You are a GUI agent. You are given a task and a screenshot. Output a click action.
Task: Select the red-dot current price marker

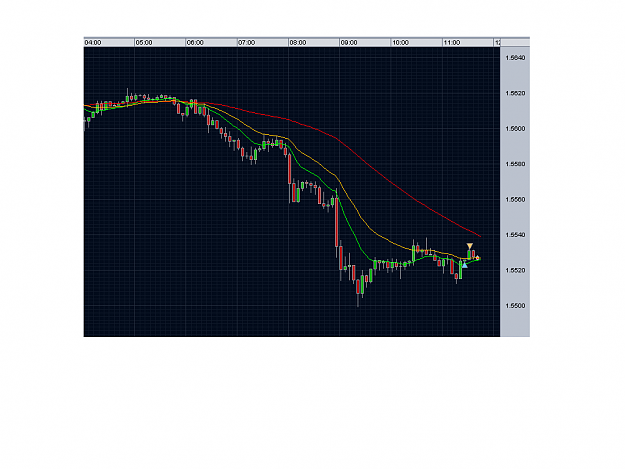(478, 258)
